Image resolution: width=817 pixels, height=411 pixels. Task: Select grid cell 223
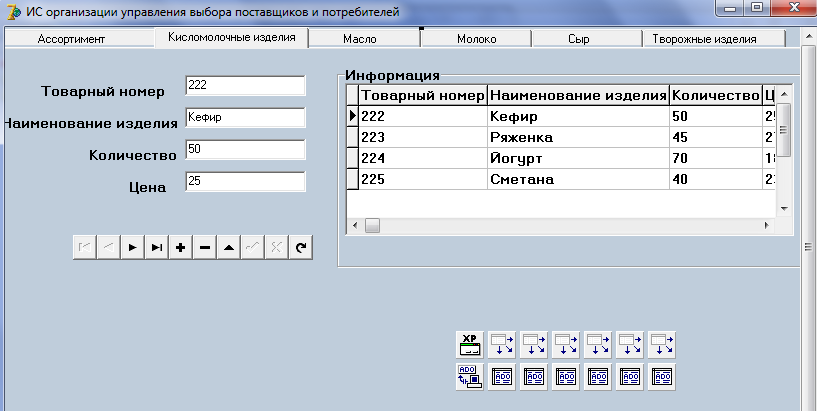423,137
